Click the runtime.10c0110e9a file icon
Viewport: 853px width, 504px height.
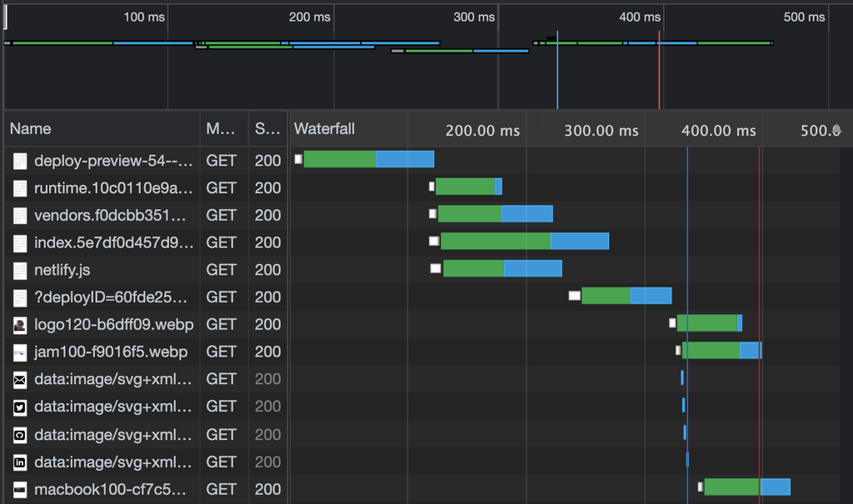tap(20, 188)
